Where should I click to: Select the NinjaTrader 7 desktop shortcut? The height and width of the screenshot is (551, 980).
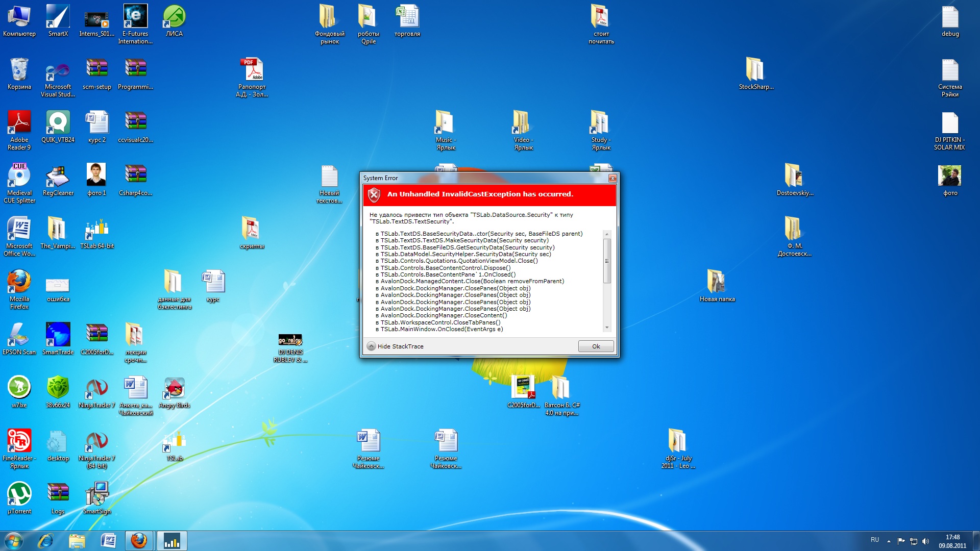pyautogui.click(x=96, y=390)
